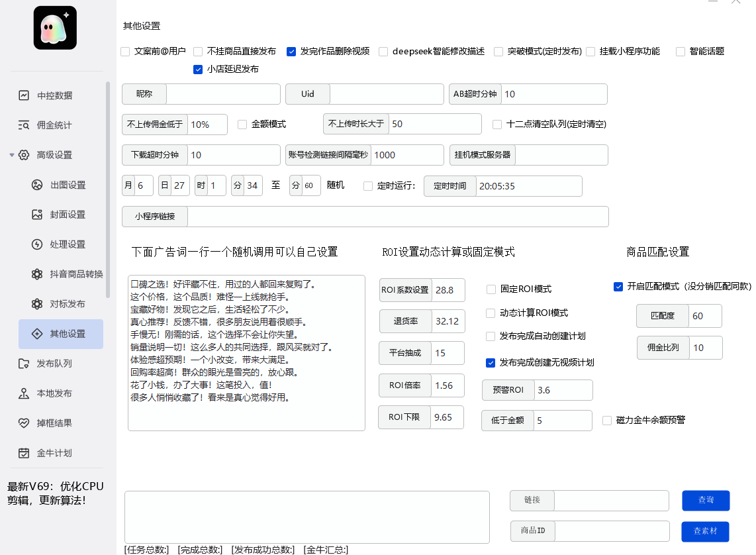Viewport: 756px width, 555px height.
Task: Click the 金牛计划 calendar icon
Action: point(24,453)
